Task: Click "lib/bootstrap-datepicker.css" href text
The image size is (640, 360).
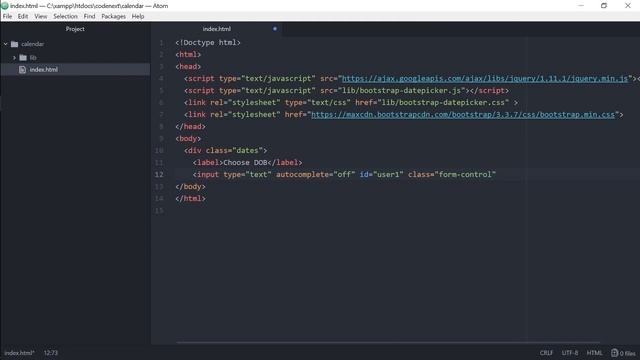Action: tap(443, 102)
